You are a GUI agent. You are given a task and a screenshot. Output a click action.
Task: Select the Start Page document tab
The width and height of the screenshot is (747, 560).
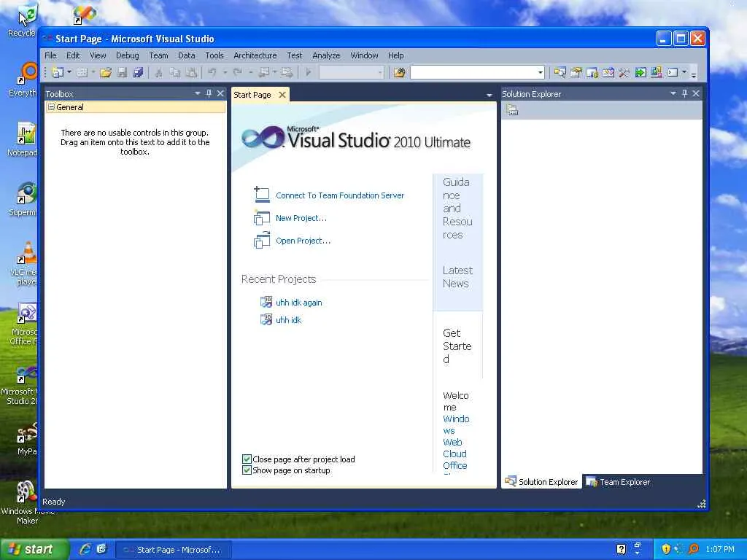coord(252,95)
